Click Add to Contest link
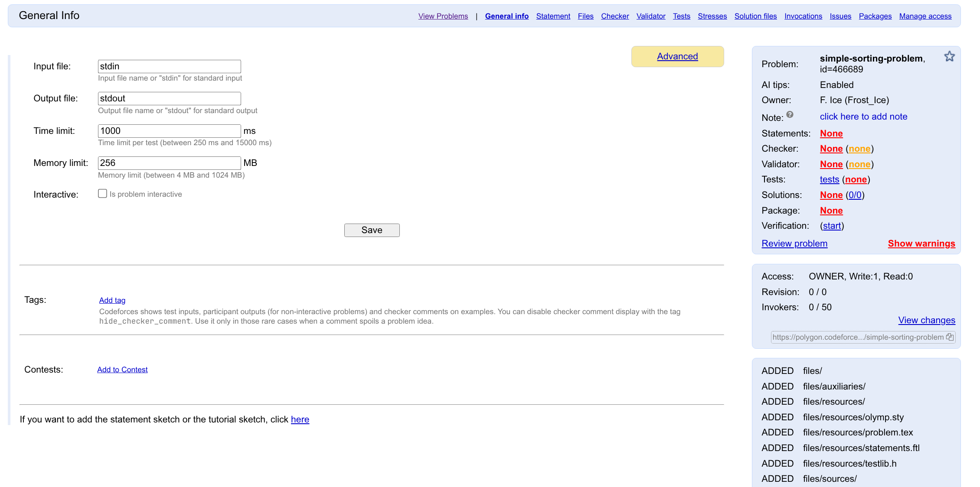The width and height of the screenshot is (980, 487). point(122,370)
